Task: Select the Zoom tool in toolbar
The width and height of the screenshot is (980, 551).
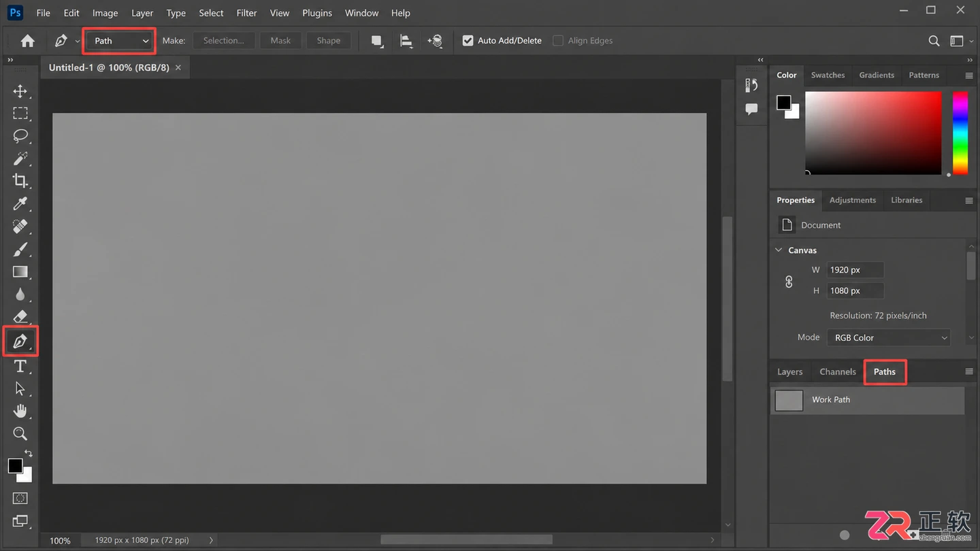Action: click(20, 433)
